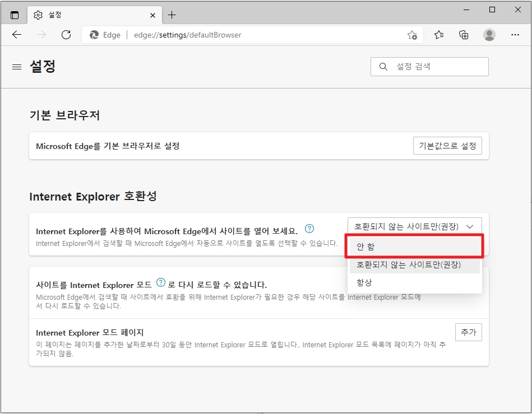Open Settings and more ellipsis menu

(x=515, y=35)
